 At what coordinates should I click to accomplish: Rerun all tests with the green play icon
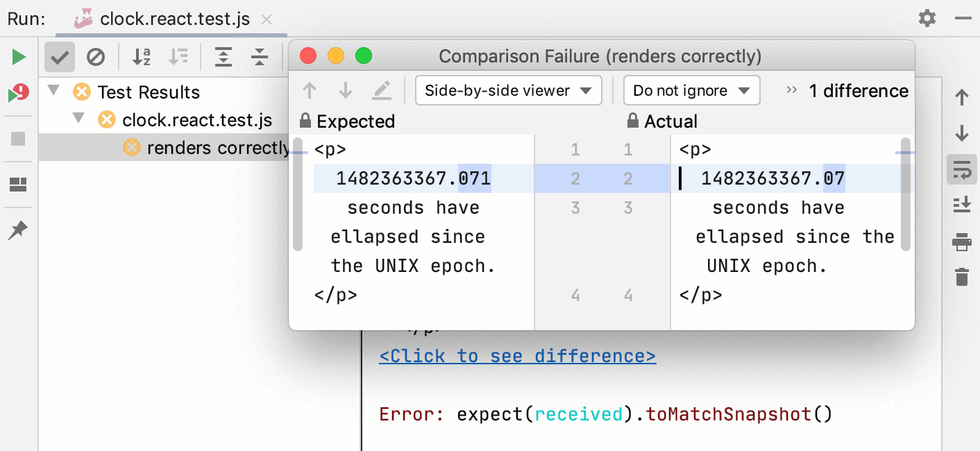(x=17, y=57)
